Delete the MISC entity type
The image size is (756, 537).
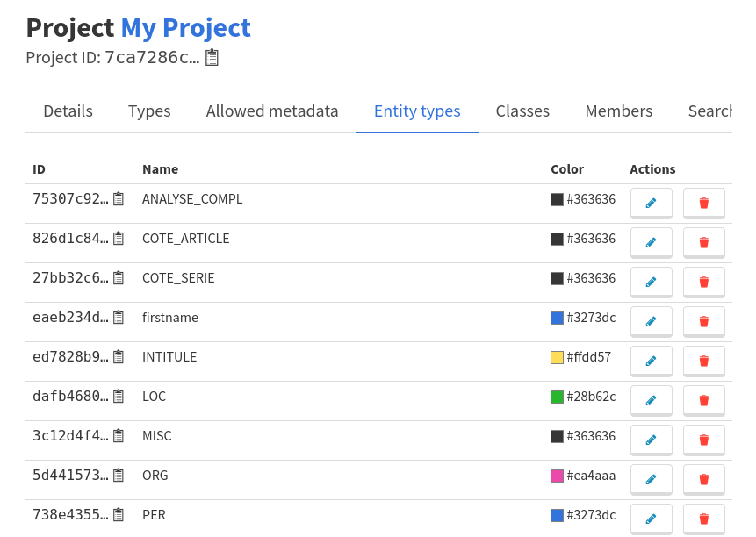pos(703,440)
